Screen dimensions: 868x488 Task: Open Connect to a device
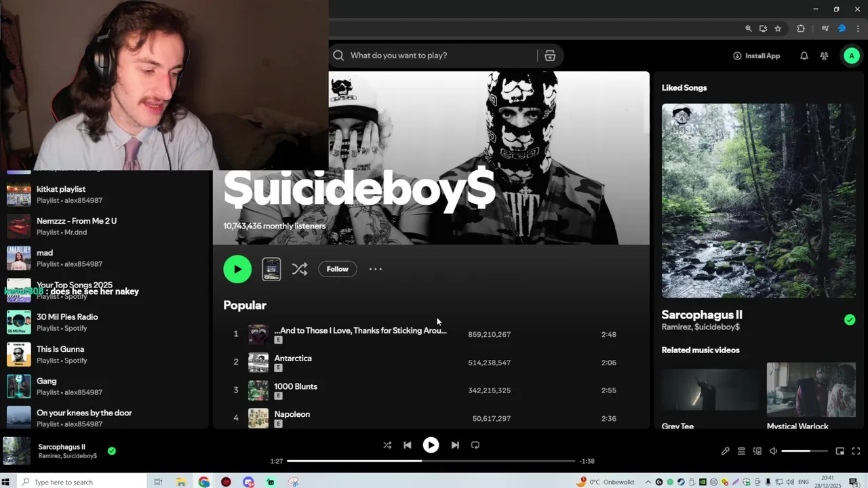(x=757, y=451)
